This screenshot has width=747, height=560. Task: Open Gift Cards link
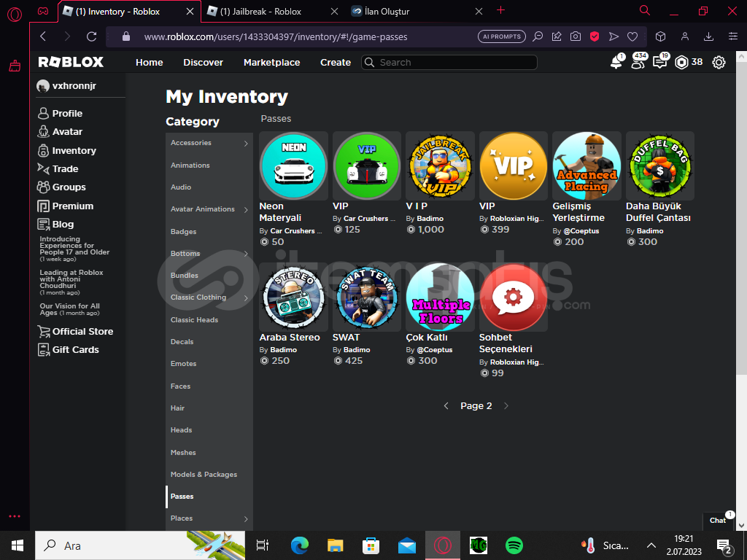pyautogui.click(x=69, y=350)
